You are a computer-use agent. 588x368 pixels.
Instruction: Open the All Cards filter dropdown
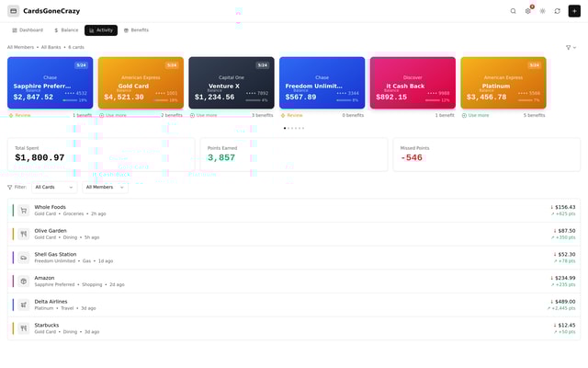(54, 187)
